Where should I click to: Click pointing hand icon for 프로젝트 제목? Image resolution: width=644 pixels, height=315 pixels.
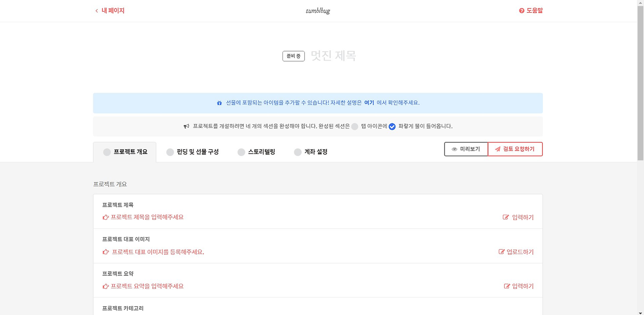click(x=106, y=217)
